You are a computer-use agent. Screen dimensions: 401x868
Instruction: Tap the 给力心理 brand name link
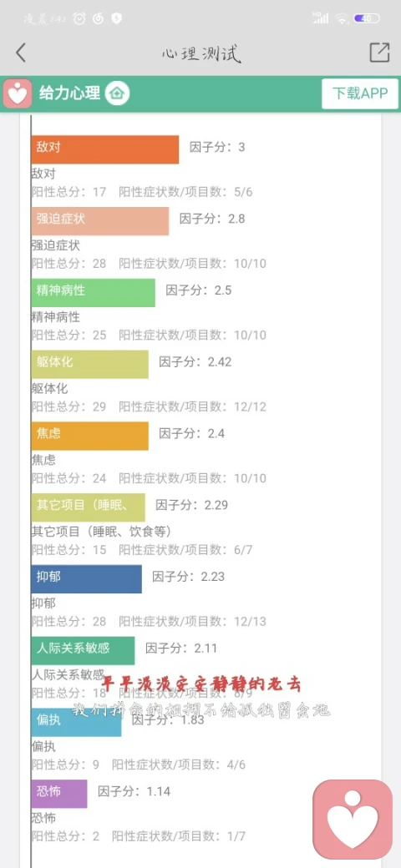click(69, 93)
